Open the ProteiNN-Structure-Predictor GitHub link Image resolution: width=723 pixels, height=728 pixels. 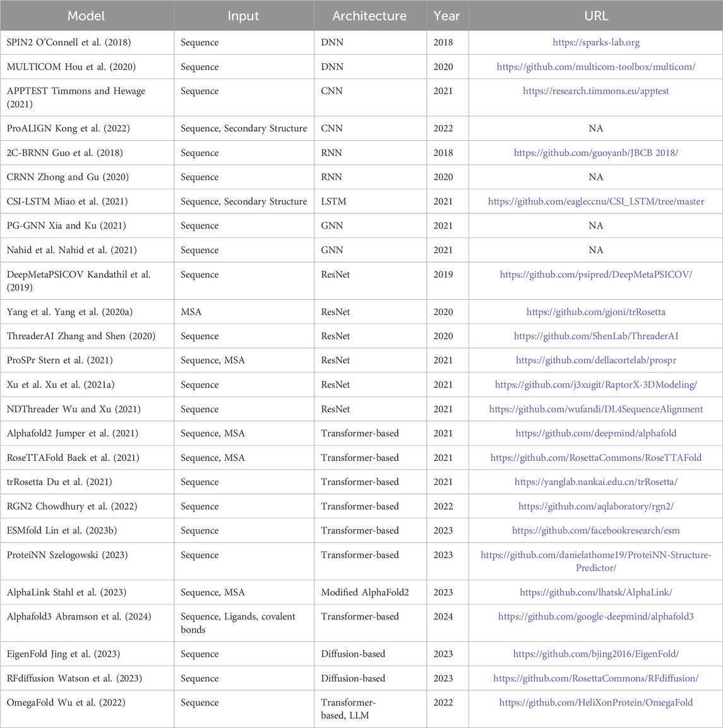[x=596, y=561]
